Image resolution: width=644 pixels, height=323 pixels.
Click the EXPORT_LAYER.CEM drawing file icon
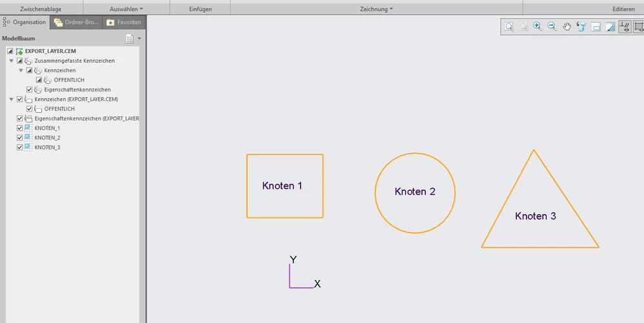pyautogui.click(x=19, y=52)
